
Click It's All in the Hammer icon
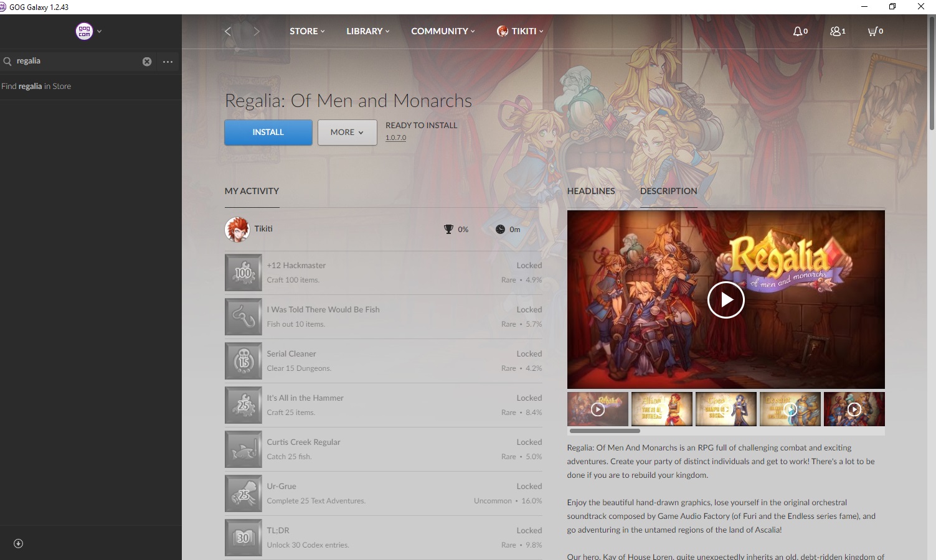click(243, 405)
